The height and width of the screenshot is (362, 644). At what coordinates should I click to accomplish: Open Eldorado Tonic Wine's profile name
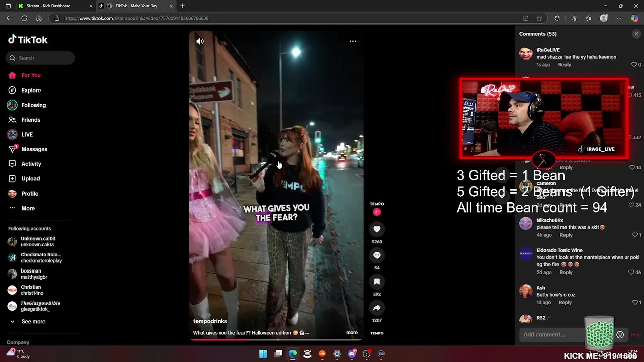(x=559, y=250)
